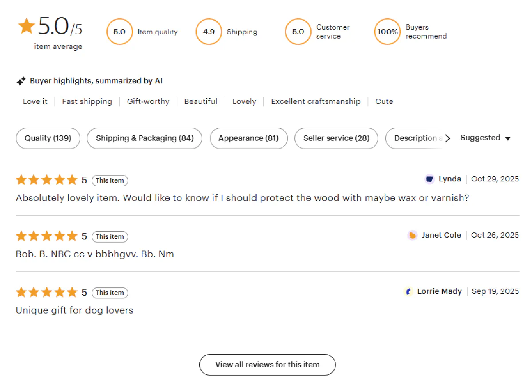Toggle the Quality (139) review filter
The width and height of the screenshot is (532, 392).
click(x=47, y=138)
